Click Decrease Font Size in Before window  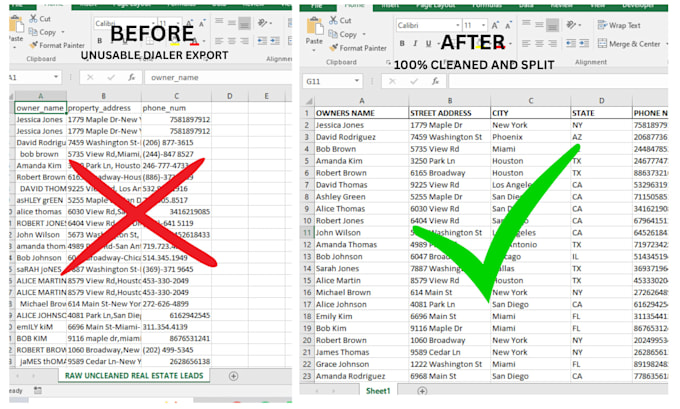[x=202, y=23]
